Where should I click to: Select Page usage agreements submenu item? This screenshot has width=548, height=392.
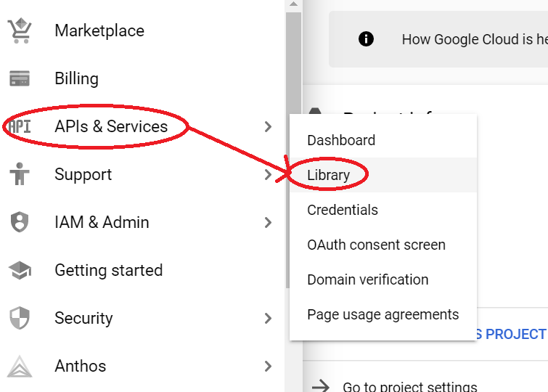pos(383,314)
